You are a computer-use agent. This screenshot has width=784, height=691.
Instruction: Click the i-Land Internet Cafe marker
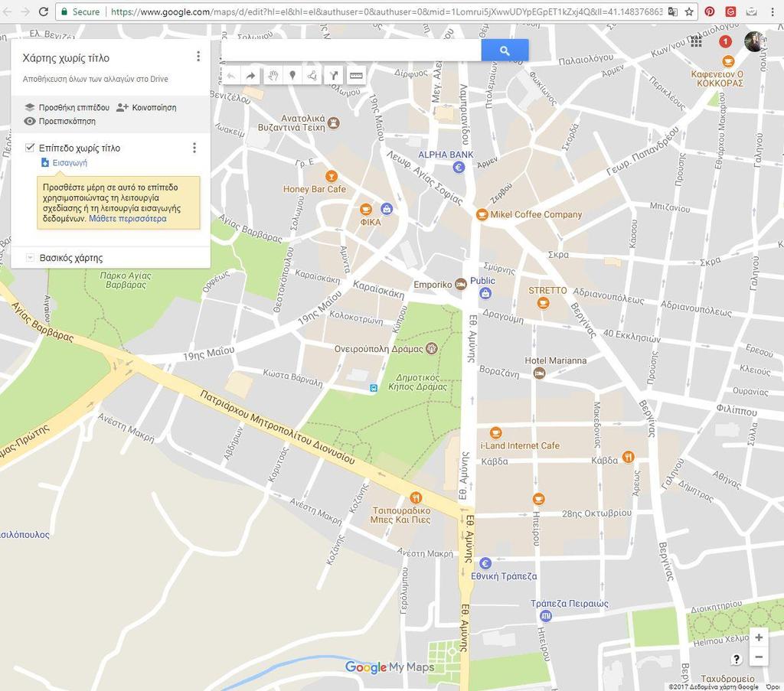point(495,432)
